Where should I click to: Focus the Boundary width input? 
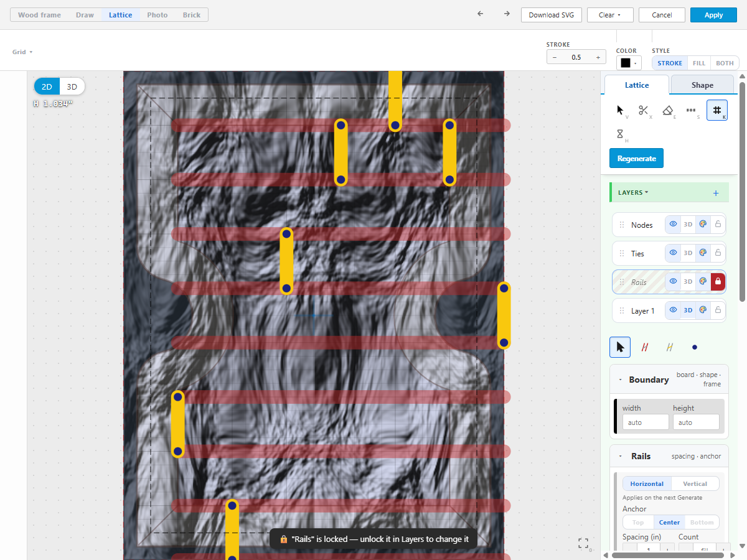tap(646, 422)
